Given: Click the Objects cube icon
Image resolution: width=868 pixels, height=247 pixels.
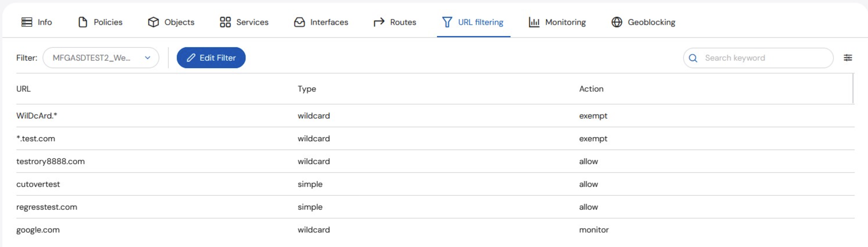Looking at the screenshot, I should click(153, 22).
